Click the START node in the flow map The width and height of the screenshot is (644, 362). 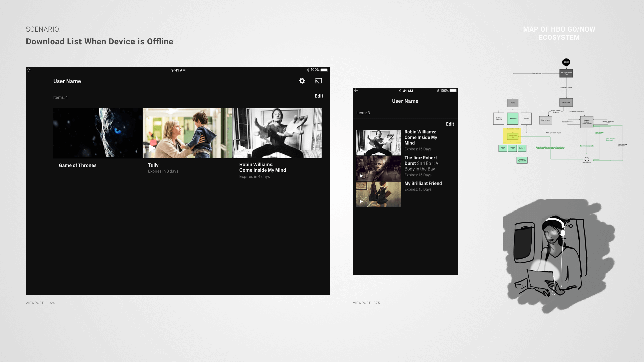click(566, 62)
